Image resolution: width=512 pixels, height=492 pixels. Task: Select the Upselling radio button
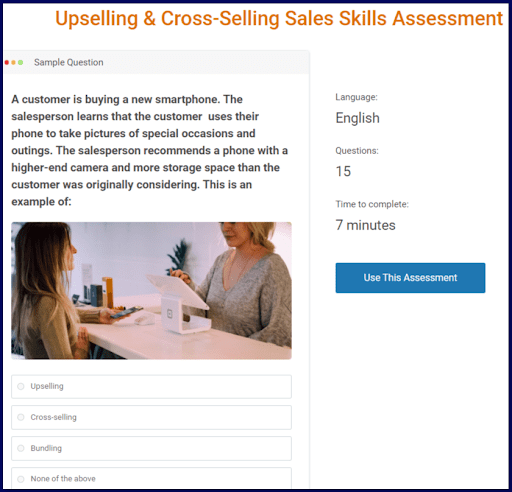pos(21,386)
